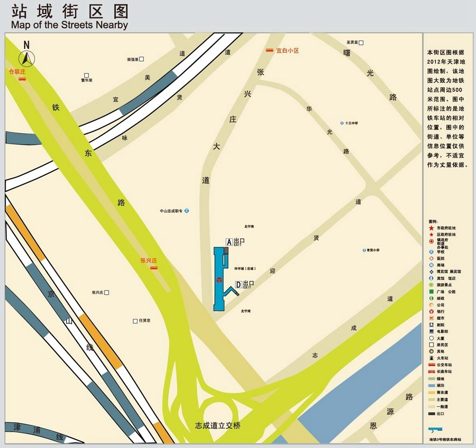Click the 十三中学 school icon
Viewport: 476px width, 448px height.
[x=342, y=123]
